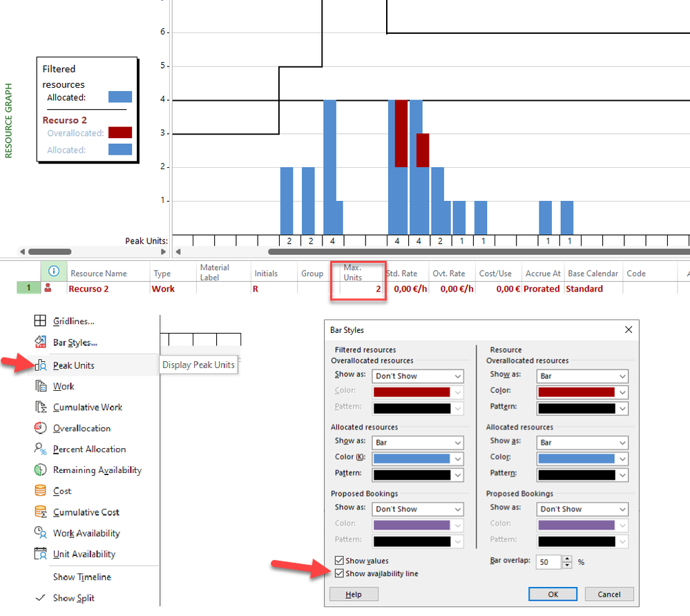Select Bar Styles... menu entry
Image resolution: width=690 pixels, height=616 pixels.
click(x=75, y=343)
